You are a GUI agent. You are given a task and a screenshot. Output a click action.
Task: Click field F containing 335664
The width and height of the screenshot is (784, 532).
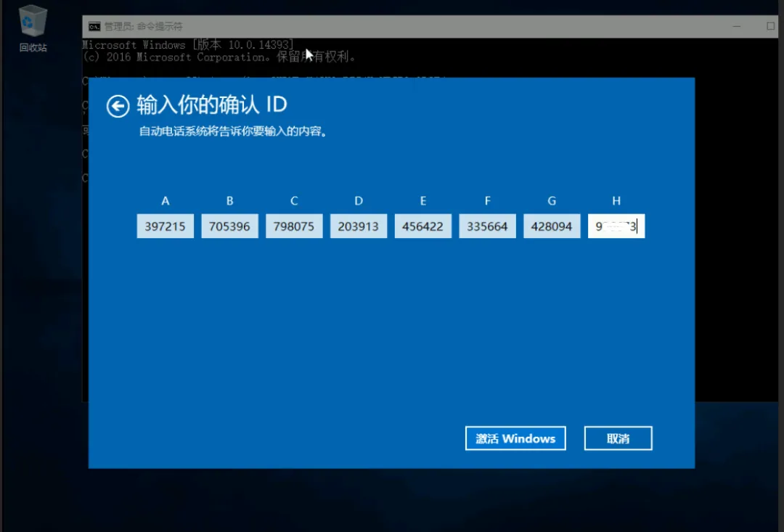coord(487,226)
